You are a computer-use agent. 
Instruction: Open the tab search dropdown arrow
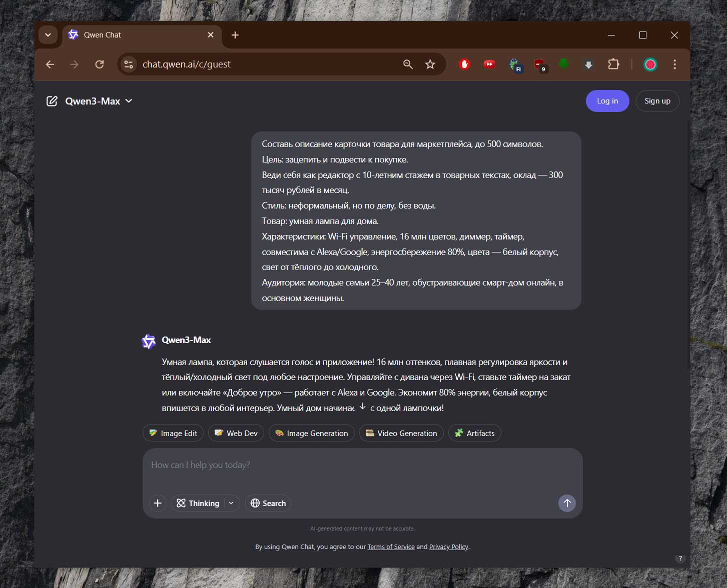click(48, 35)
